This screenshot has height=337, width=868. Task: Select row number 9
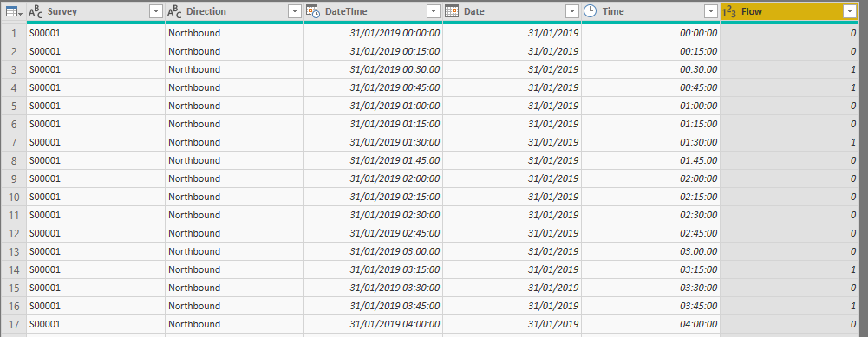pos(13,178)
